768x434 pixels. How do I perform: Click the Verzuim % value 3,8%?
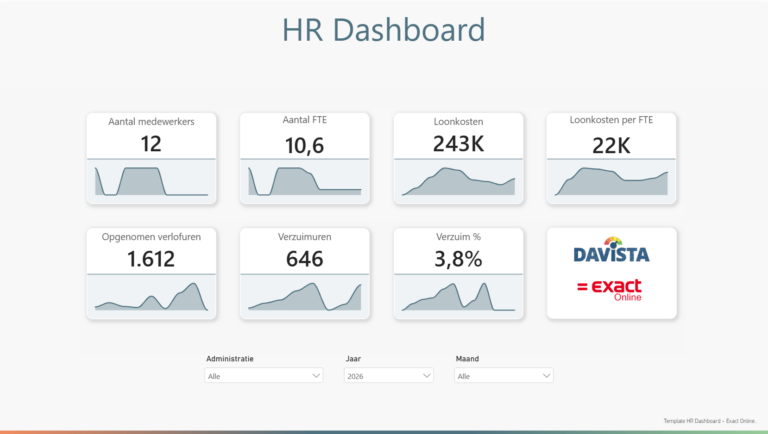[x=458, y=259]
